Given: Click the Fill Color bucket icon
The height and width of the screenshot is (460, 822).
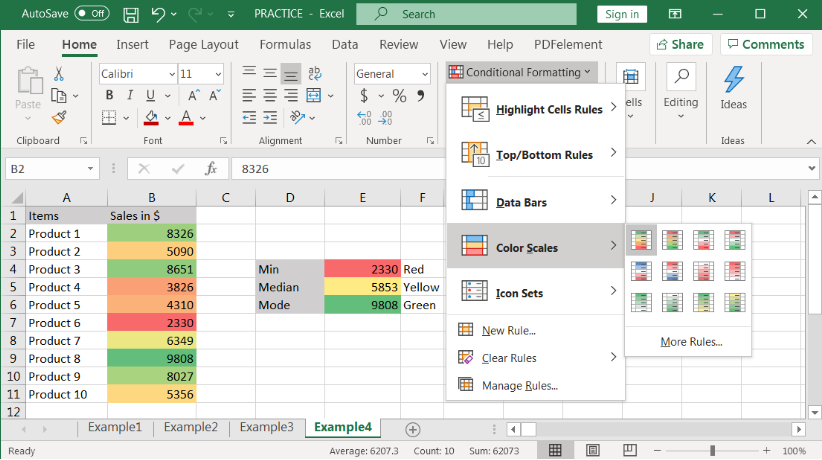Looking at the screenshot, I should tap(151, 117).
